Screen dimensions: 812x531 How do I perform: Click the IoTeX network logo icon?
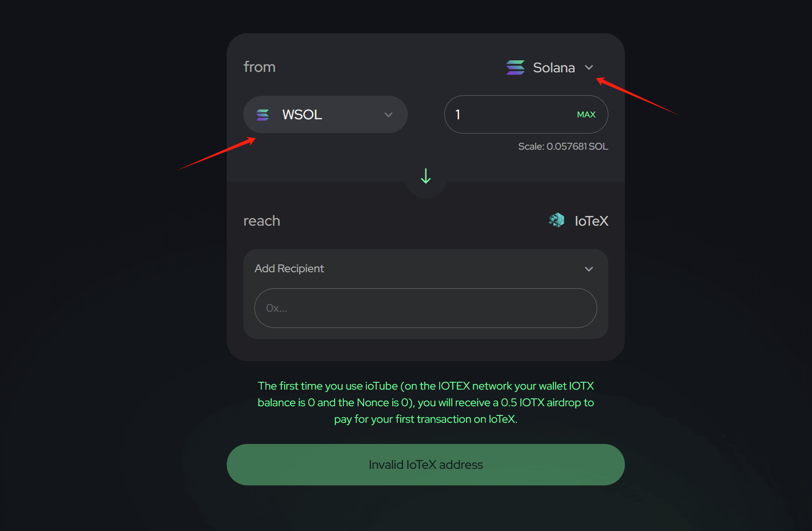(557, 221)
